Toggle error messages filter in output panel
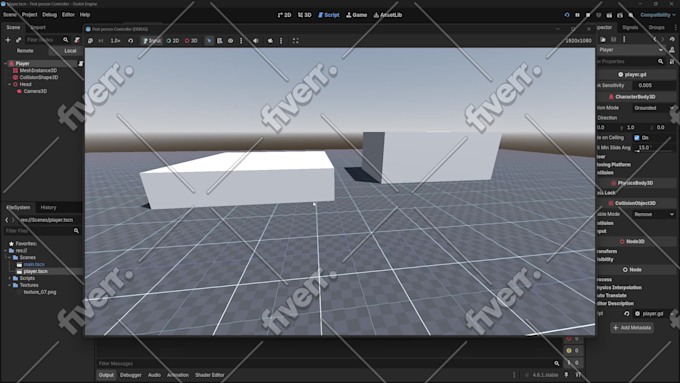This screenshot has height=383, width=680. 573,338
